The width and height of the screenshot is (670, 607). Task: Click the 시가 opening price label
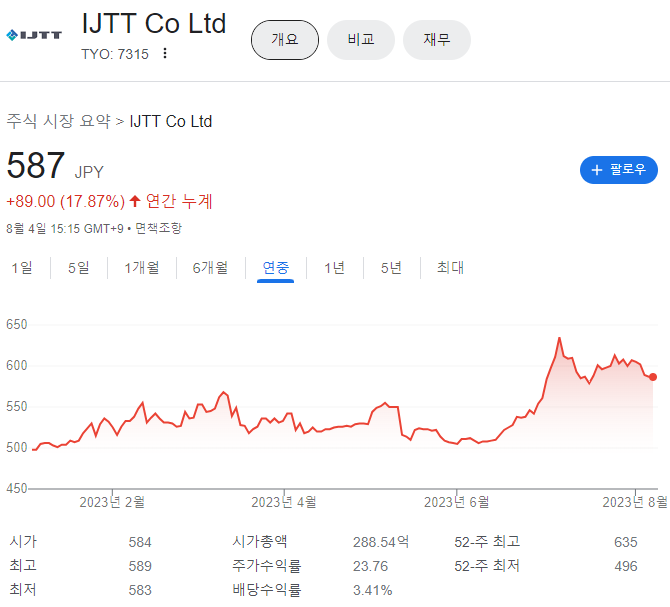(23, 542)
